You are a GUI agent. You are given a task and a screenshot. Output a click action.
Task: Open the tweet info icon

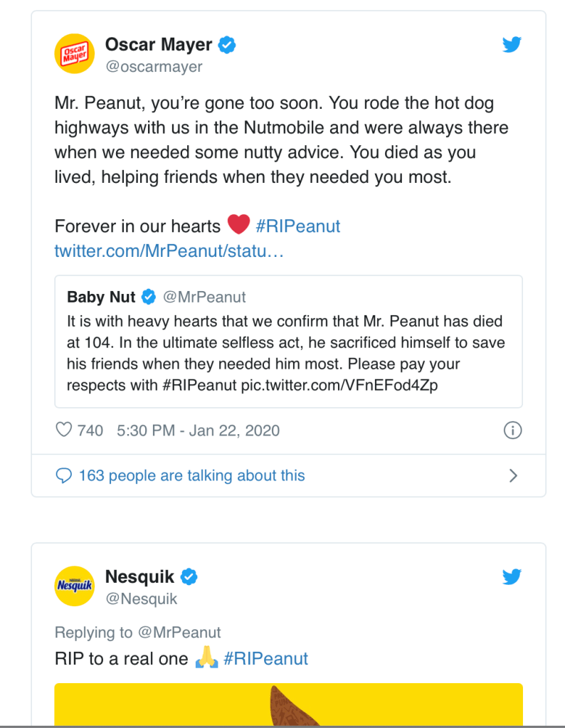click(x=512, y=430)
